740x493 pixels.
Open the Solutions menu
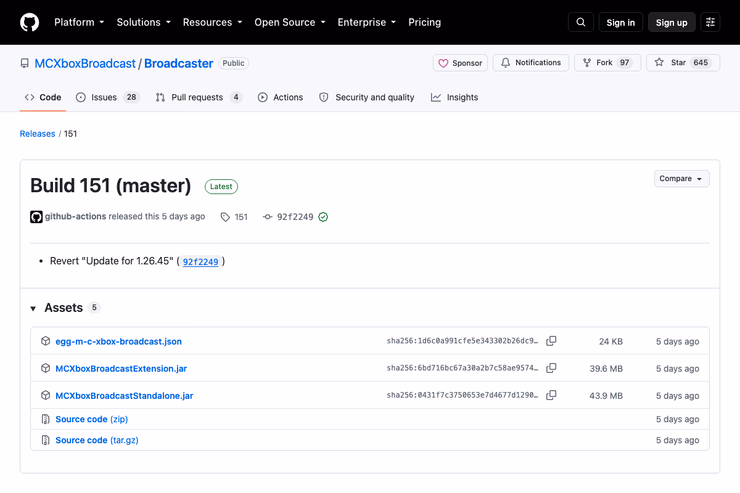click(x=143, y=22)
